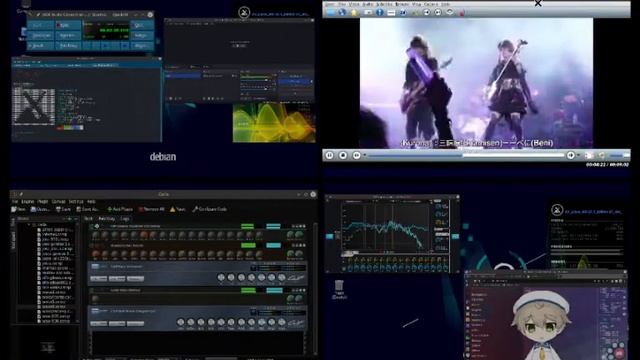Pause the video in the media player
The image size is (640, 360).
pyautogui.click(x=329, y=156)
